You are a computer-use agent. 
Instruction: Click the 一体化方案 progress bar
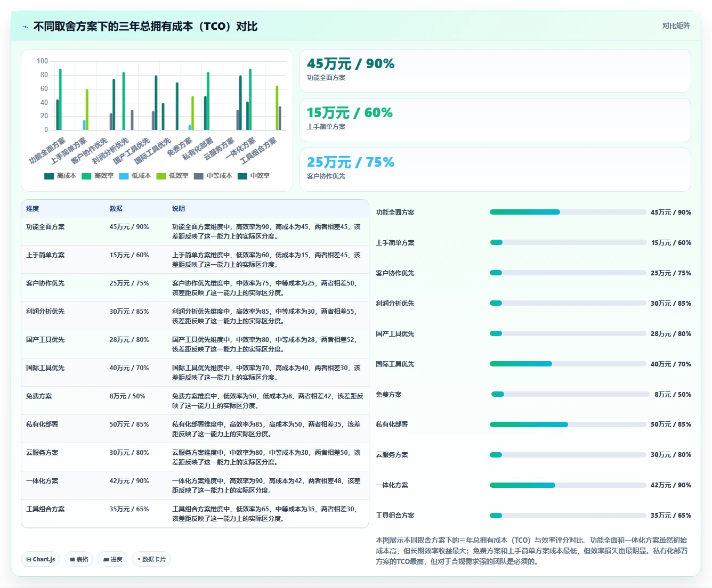coord(568,485)
